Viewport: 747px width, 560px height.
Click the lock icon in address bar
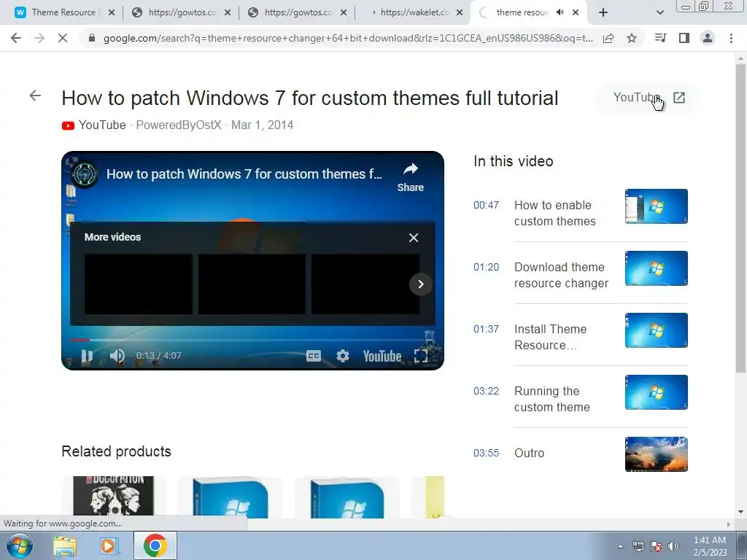92,38
